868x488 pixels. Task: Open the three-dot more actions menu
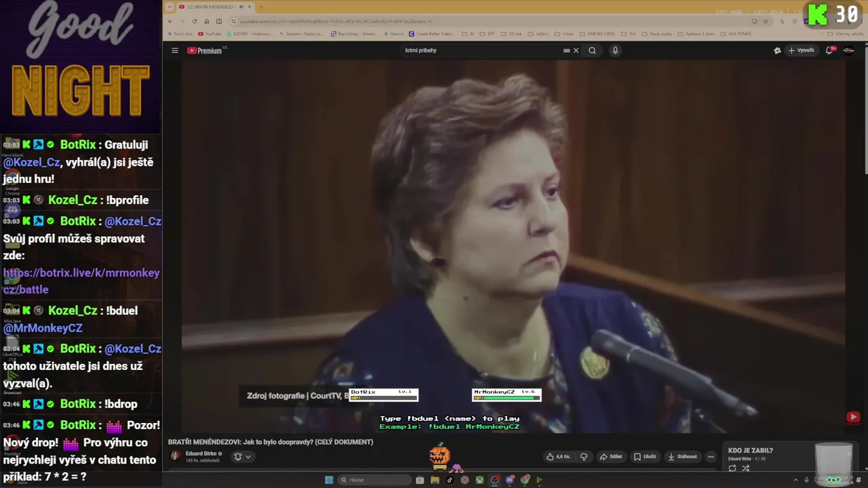pyautogui.click(x=711, y=457)
